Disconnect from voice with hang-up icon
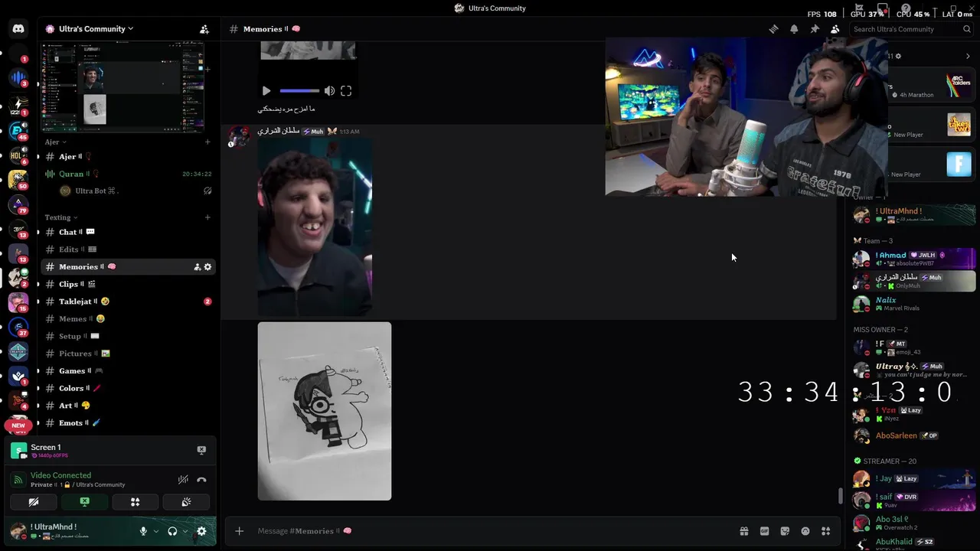 click(201, 480)
